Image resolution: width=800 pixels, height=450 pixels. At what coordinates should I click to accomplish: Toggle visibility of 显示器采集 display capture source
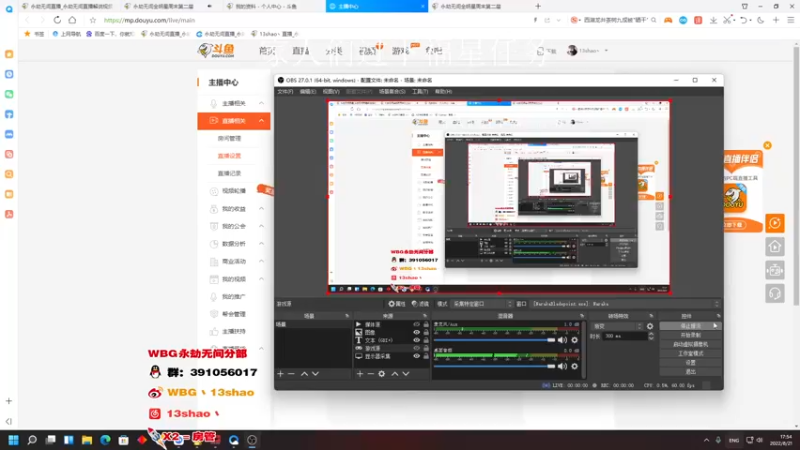pos(416,356)
